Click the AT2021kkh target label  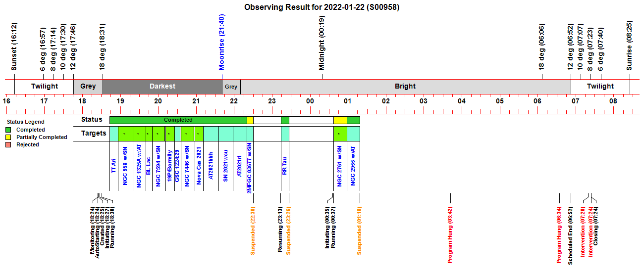point(211,165)
